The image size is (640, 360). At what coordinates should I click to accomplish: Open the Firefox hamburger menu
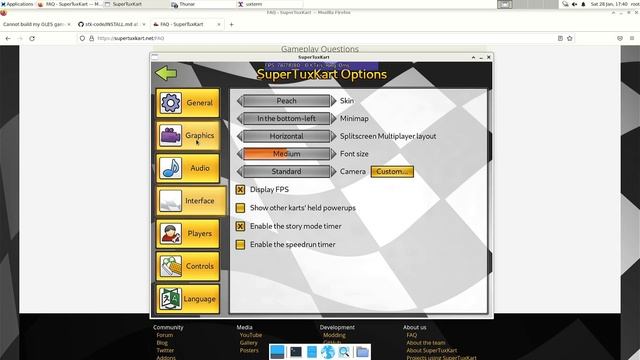[x=632, y=38]
